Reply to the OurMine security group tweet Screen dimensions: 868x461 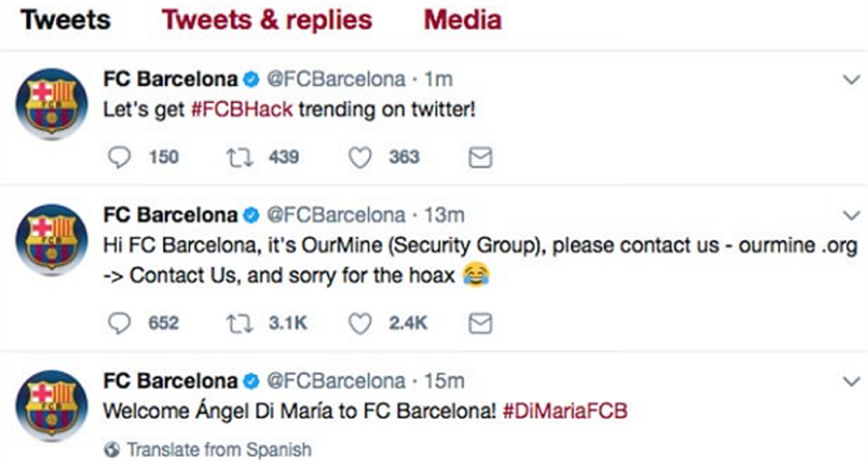tap(118, 323)
